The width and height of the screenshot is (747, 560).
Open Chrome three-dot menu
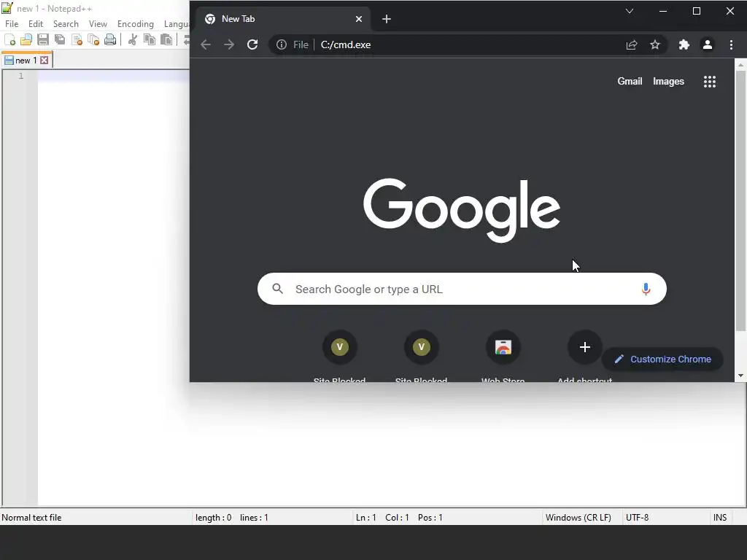tap(731, 44)
